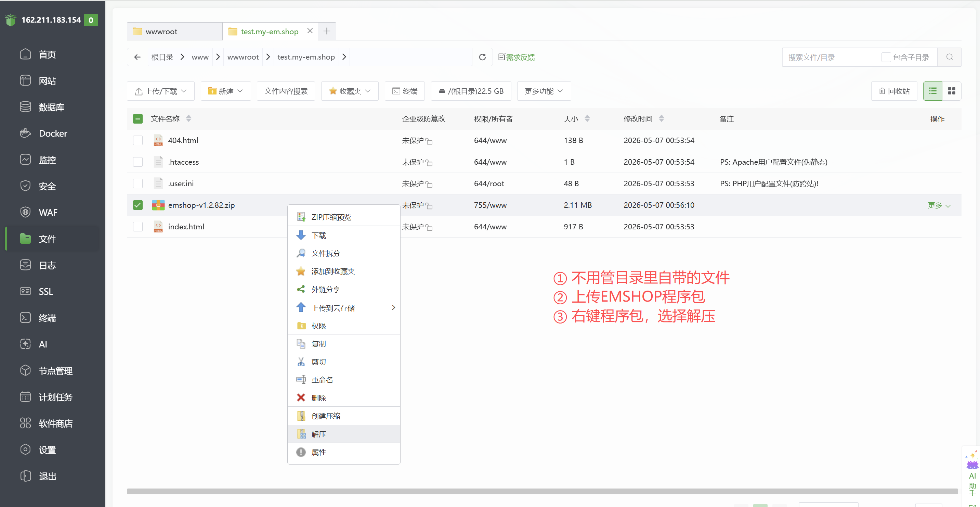Image resolution: width=980 pixels, height=507 pixels.
Task: Click the back arrow in the path bar
Action: (138, 57)
